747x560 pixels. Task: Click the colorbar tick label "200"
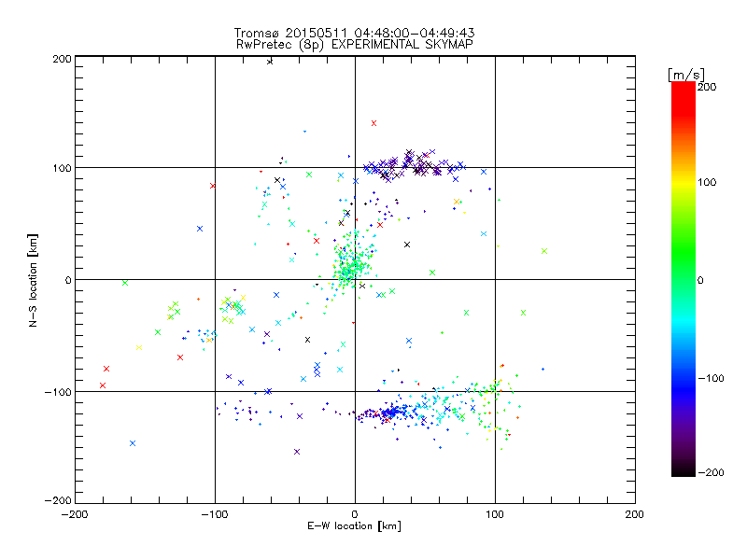[707, 87]
